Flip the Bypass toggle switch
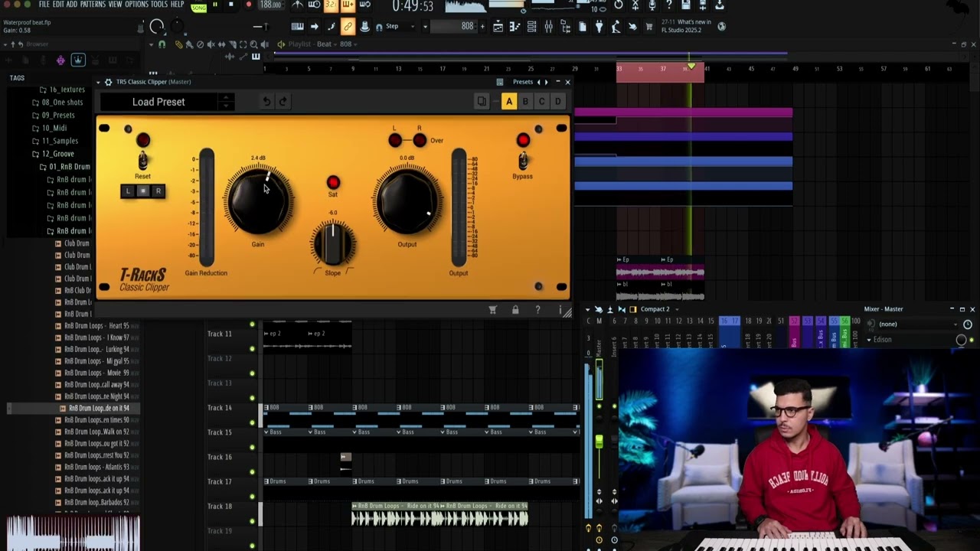Screen dimensions: 980x551 pos(523,161)
